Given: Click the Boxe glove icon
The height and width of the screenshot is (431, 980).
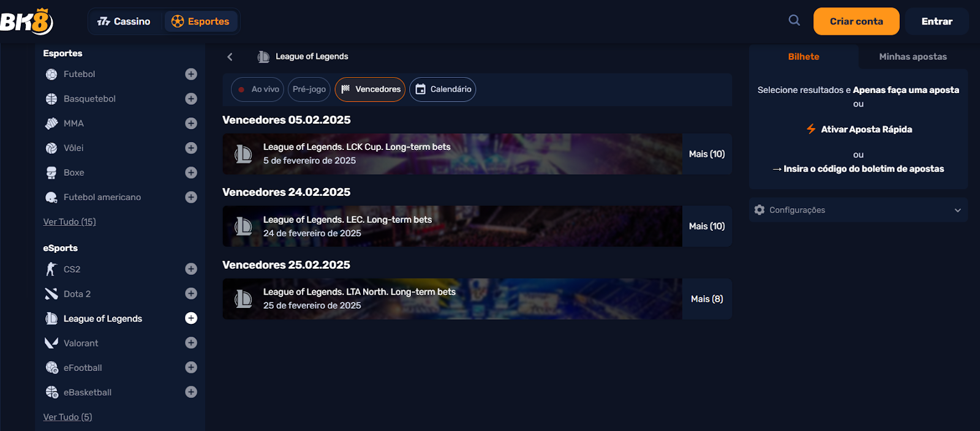Looking at the screenshot, I should (x=51, y=173).
